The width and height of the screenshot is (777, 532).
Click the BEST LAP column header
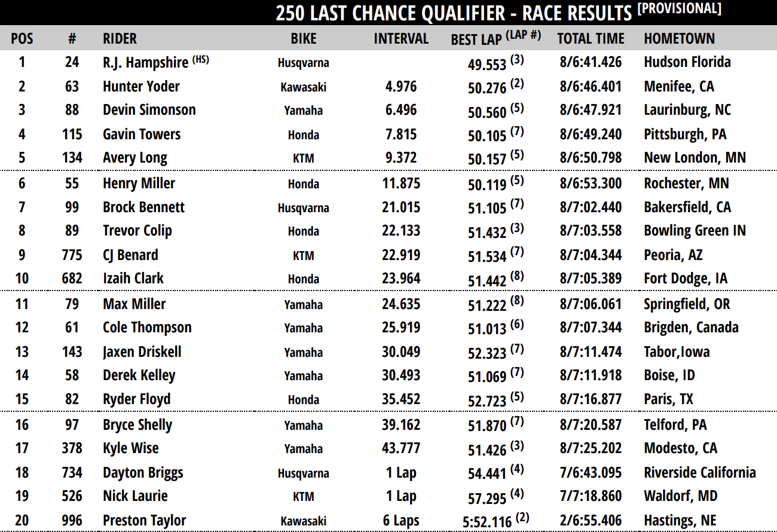pyautogui.click(x=476, y=39)
